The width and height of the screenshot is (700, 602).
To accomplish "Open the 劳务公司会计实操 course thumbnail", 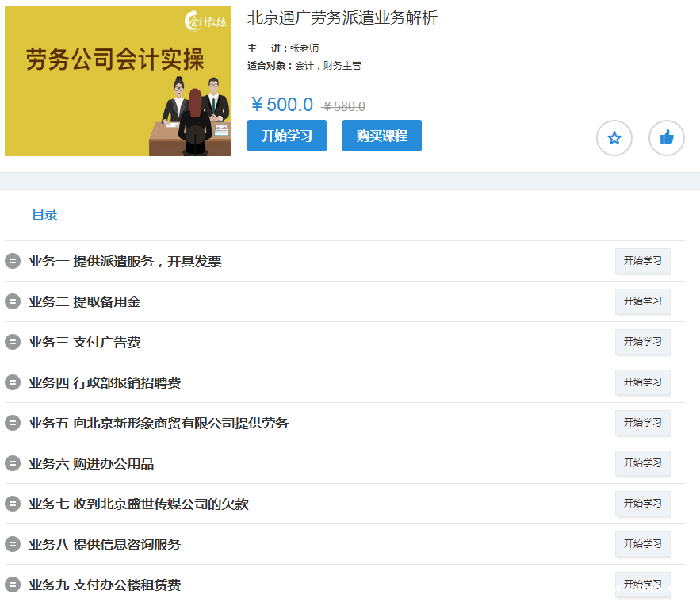I will tap(118, 81).
